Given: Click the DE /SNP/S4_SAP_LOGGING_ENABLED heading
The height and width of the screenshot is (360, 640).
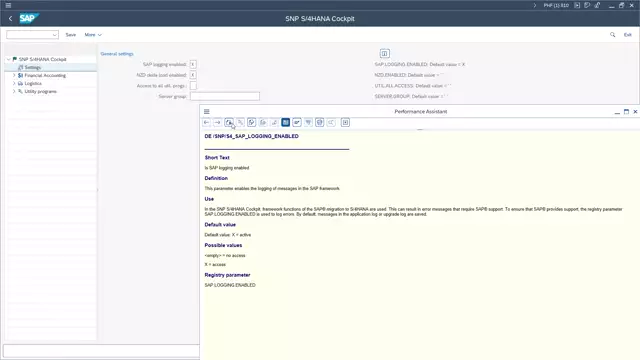Looking at the screenshot, I should point(251,136).
